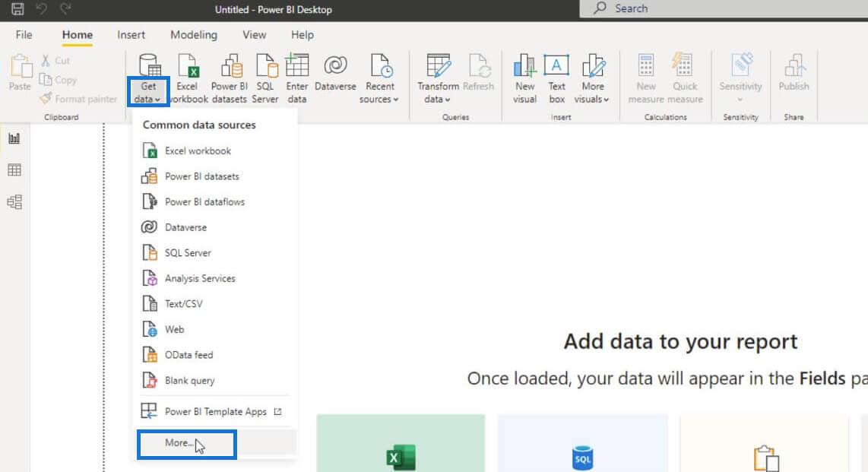Choose Analysis Services from the menu
The width and height of the screenshot is (868, 472).
[215, 277]
